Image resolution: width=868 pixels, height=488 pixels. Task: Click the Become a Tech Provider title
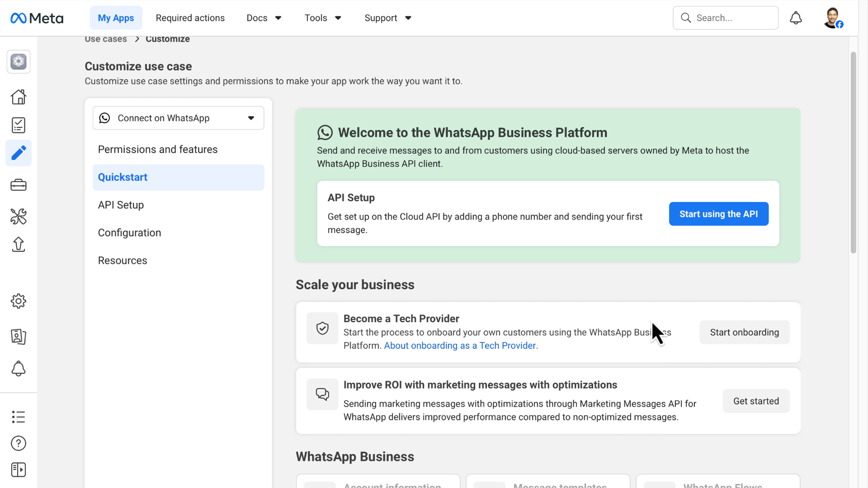click(401, 319)
